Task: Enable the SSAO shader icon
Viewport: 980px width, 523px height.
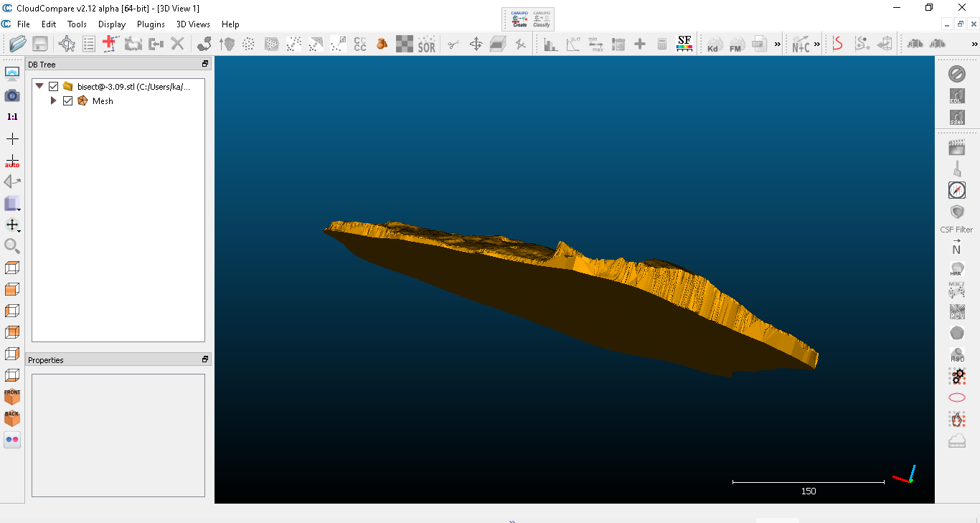Action: (x=957, y=118)
